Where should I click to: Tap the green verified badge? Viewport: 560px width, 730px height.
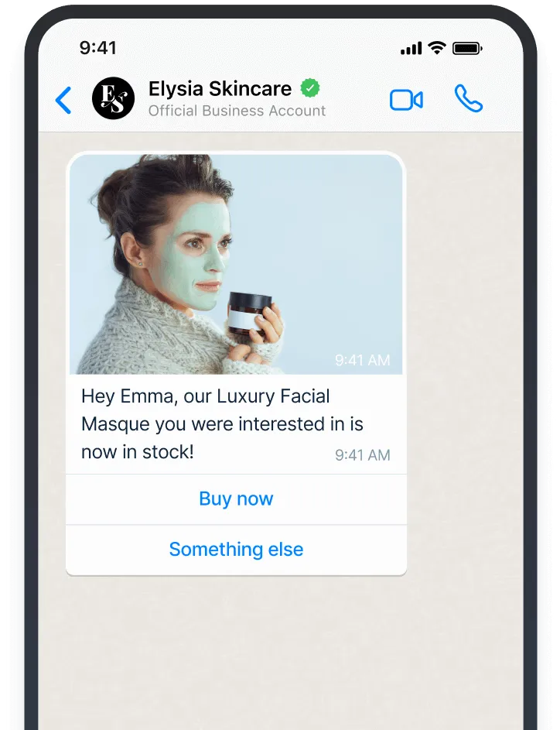coord(310,88)
